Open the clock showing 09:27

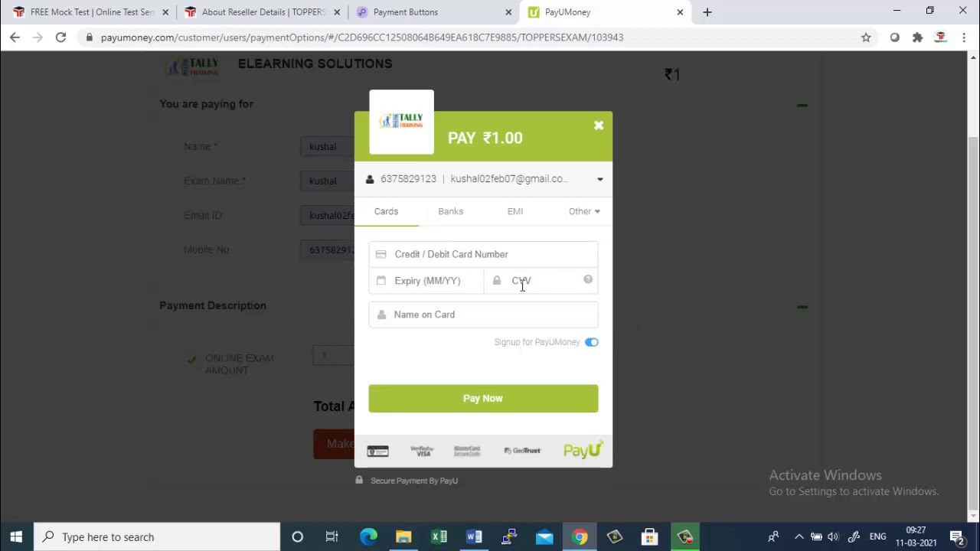coord(916,536)
